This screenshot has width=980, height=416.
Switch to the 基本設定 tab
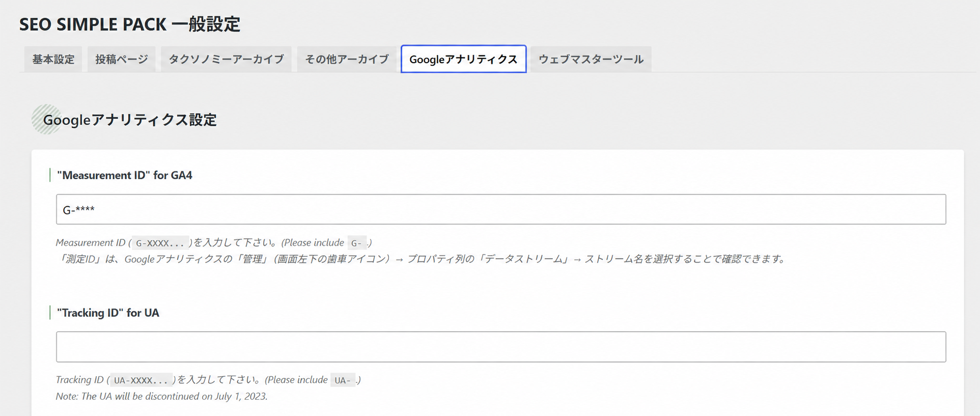tap(53, 59)
